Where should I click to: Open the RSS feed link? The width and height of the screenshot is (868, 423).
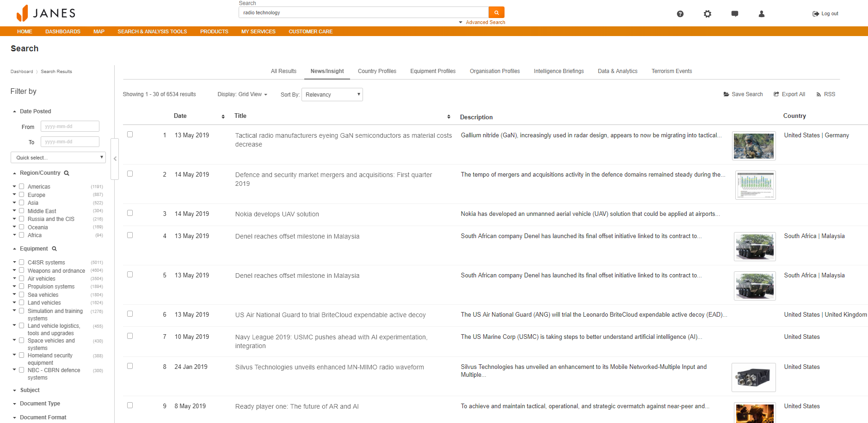(x=826, y=94)
